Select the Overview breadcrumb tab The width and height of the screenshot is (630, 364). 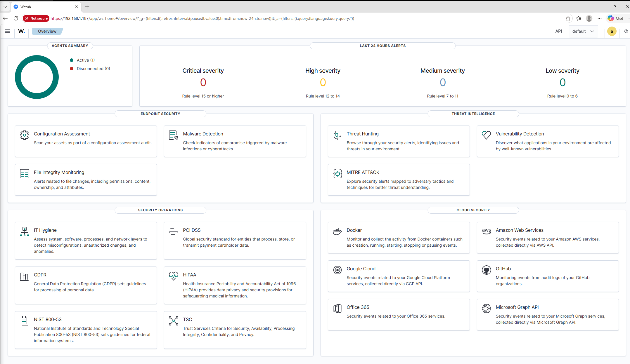[x=47, y=31]
